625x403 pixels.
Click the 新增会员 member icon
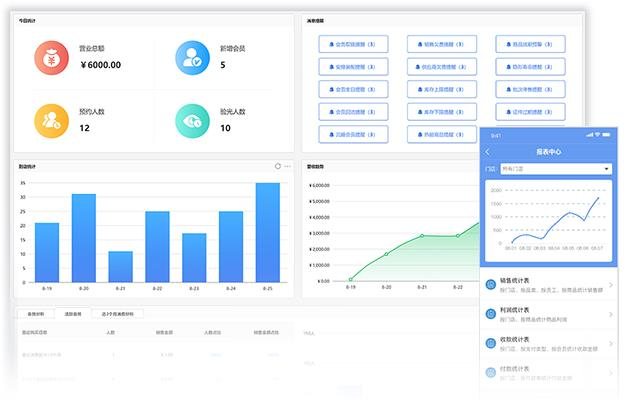[x=190, y=57]
